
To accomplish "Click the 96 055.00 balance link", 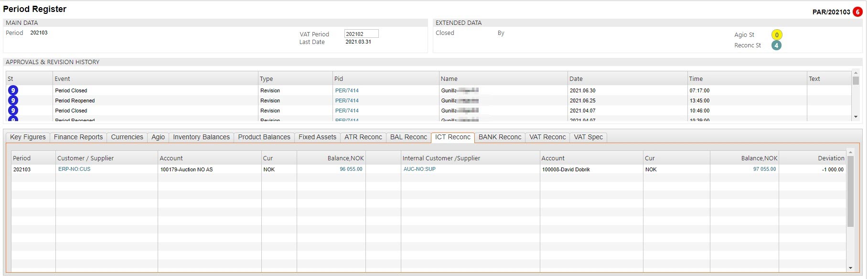I will click(x=351, y=169).
